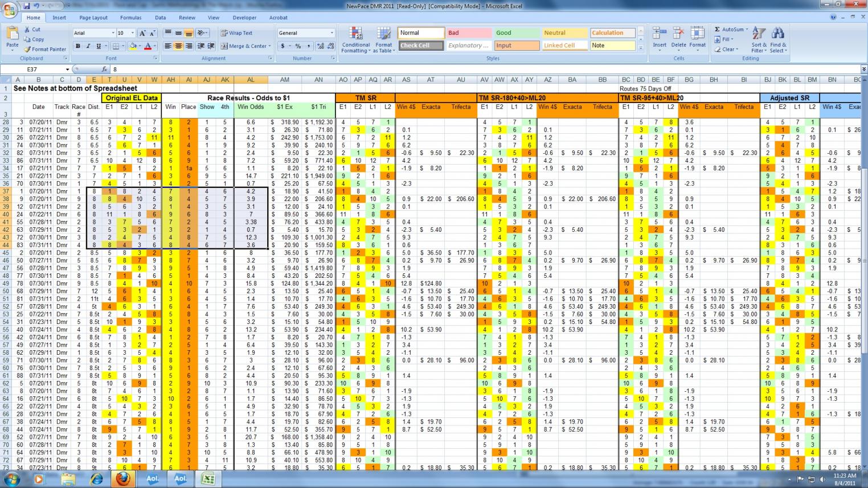Image resolution: width=868 pixels, height=488 pixels.
Task: Open Firefox from the taskbar
Action: 124,479
